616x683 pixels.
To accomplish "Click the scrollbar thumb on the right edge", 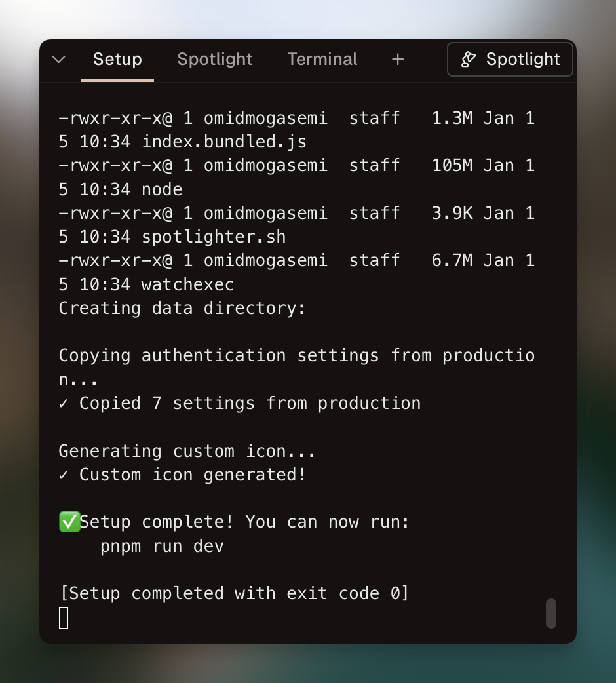I will (x=551, y=614).
